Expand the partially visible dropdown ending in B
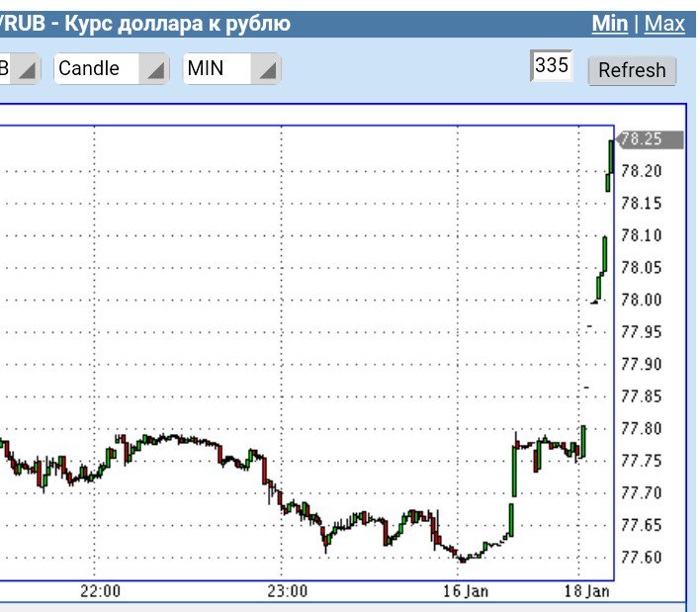The width and height of the screenshot is (700, 612). [x=20, y=69]
